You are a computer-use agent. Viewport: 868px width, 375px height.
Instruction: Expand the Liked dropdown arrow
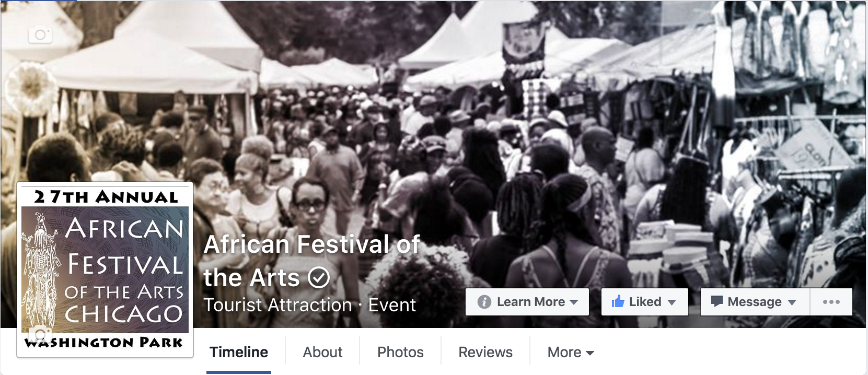pyautogui.click(x=672, y=302)
